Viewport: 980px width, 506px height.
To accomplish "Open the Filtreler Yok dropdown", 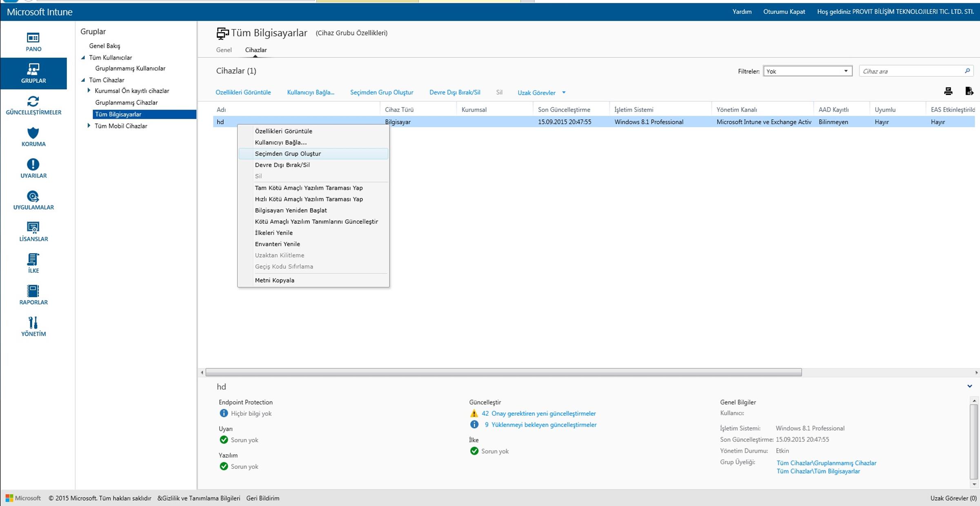I will click(x=807, y=71).
